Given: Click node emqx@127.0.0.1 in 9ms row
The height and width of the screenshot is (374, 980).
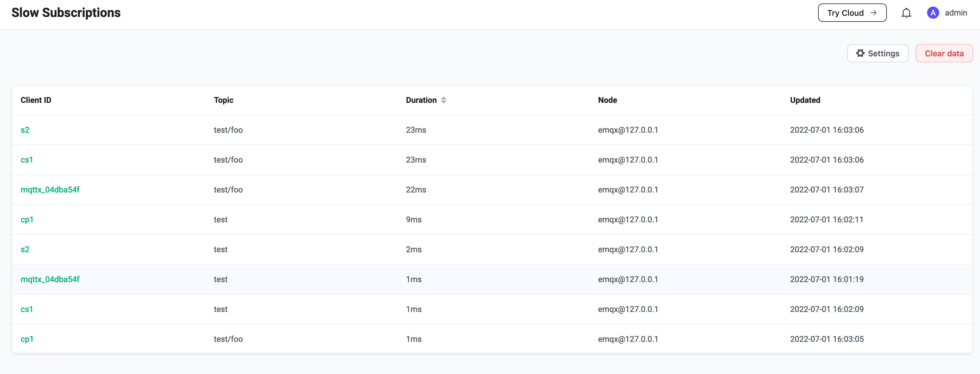Looking at the screenshot, I should (x=628, y=220).
